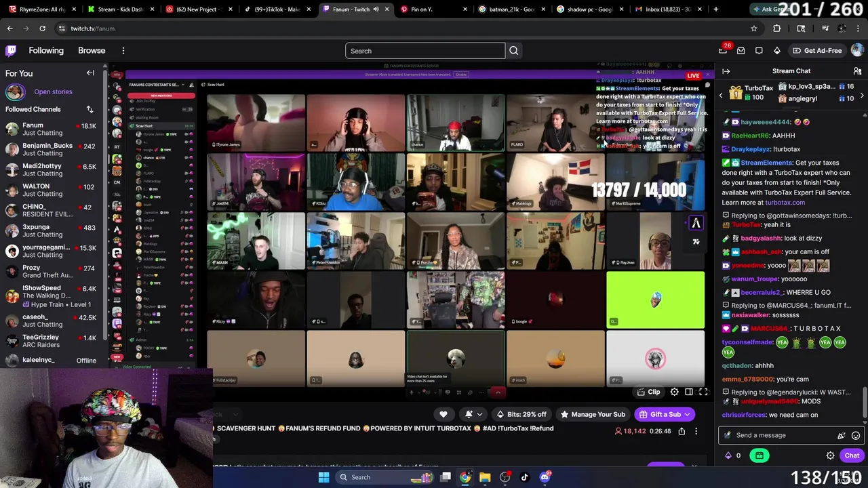Claim the green channel points chest
The height and width of the screenshot is (488, 868).
click(x=759, y=455)
